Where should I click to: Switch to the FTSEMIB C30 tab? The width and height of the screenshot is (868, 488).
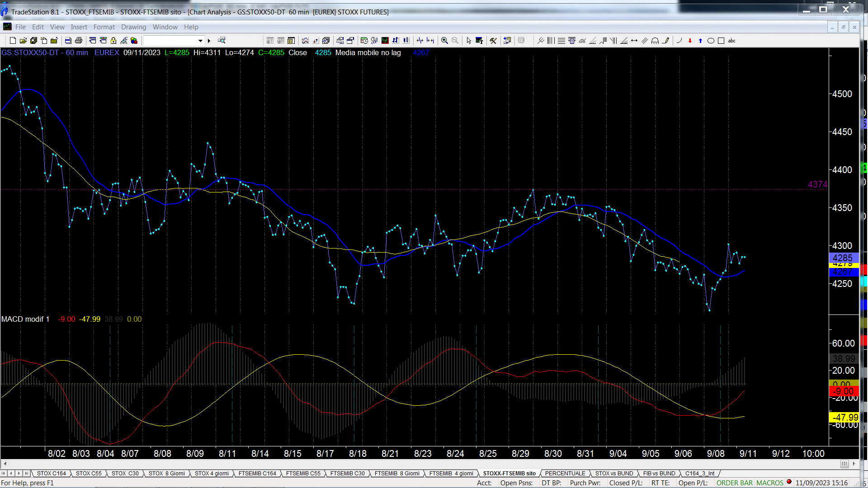point(347,474)
